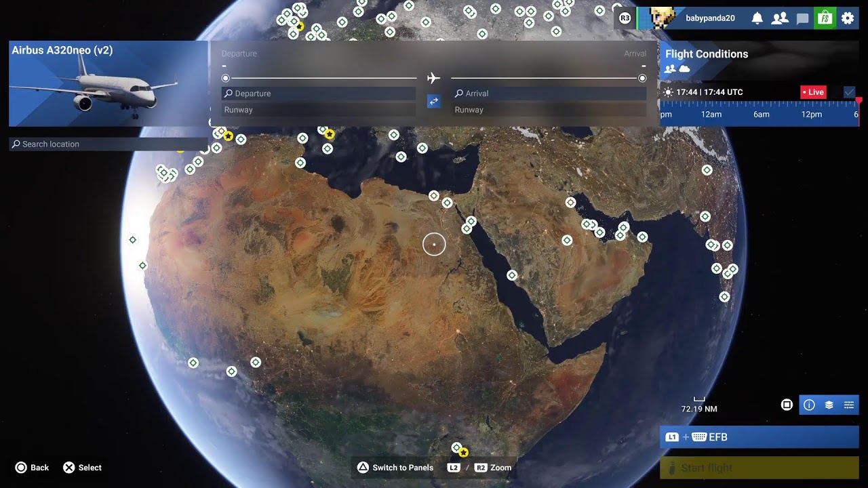Click the 17:44 | 17:44 UTC time text
Viewport: 868px width, 488px height.
pos(709,92)
